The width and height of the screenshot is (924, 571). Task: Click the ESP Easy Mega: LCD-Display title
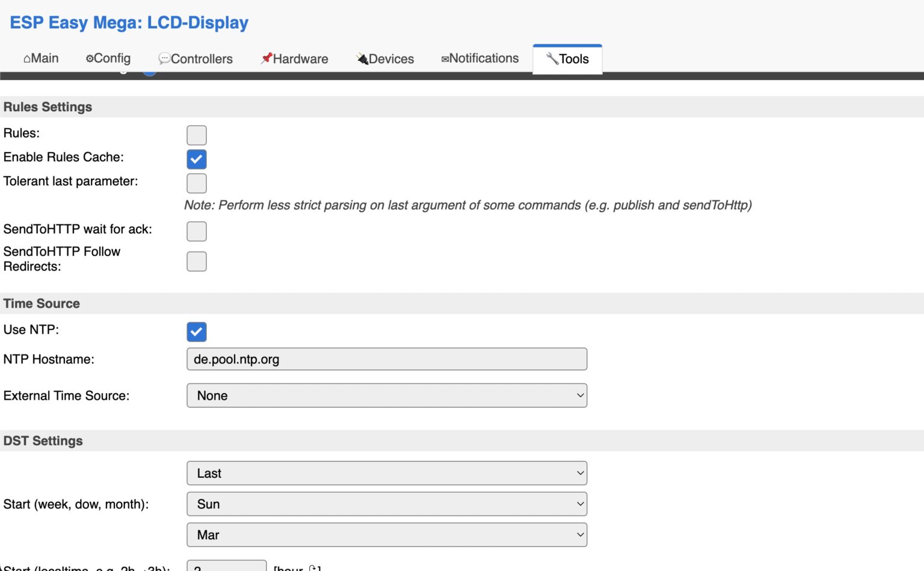tap(129, 23)
